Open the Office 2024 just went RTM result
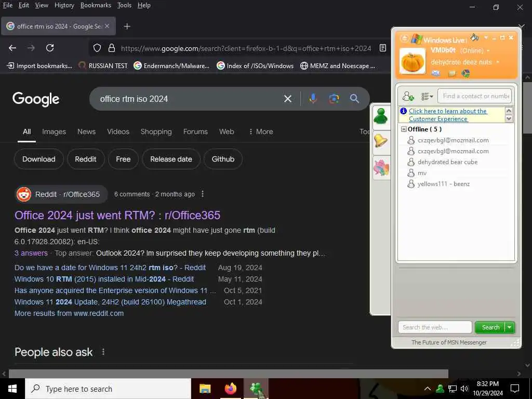The width and height of the screenshot is (532, 399). point(117,215)
